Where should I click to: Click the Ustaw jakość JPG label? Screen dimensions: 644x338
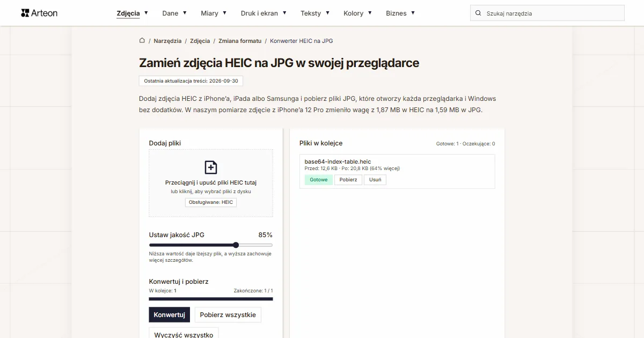click(177, 235)
